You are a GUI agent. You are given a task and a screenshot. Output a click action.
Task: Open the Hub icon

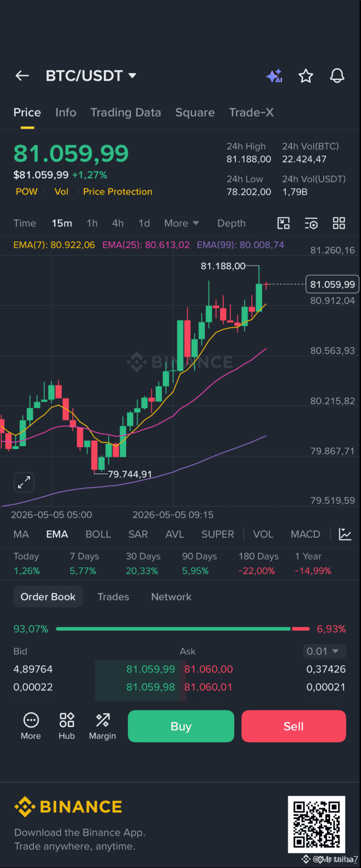(67, 726)
